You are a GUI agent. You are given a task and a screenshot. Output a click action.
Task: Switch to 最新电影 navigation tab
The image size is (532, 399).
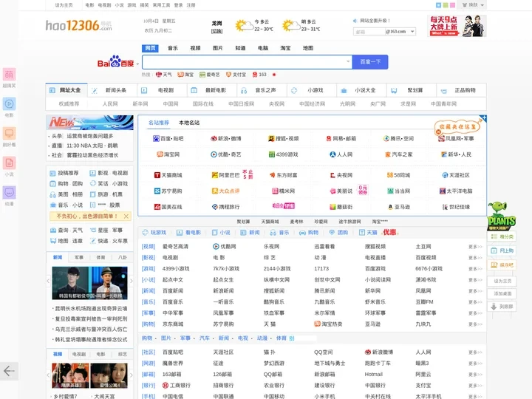pos(212,90)
